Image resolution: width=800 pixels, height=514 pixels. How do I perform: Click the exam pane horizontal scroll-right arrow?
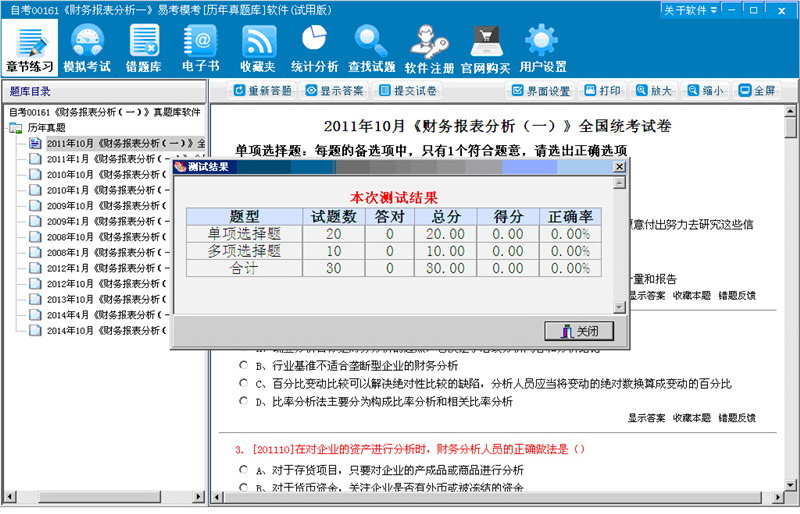[x=777, y=497]
